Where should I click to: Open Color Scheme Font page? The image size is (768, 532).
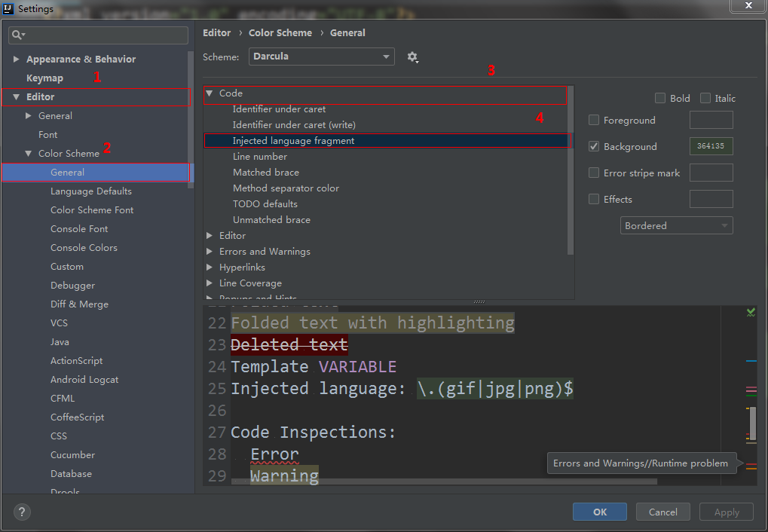pyautogui.click(x=92, y=210)
